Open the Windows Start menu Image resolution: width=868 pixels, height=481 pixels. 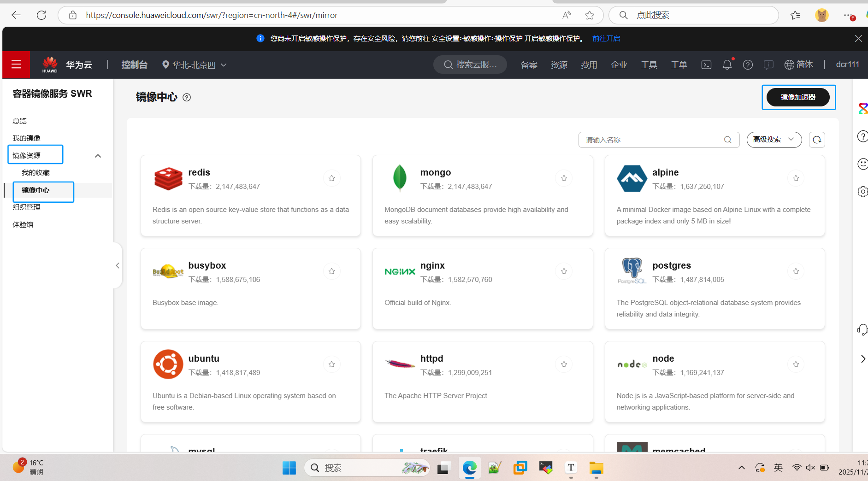click(x=289, y=468)
